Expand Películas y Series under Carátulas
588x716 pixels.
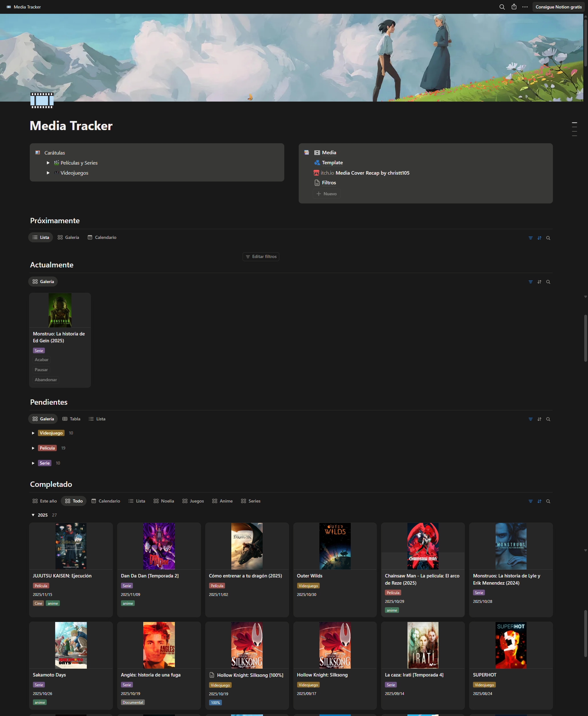tap(48, 163)
